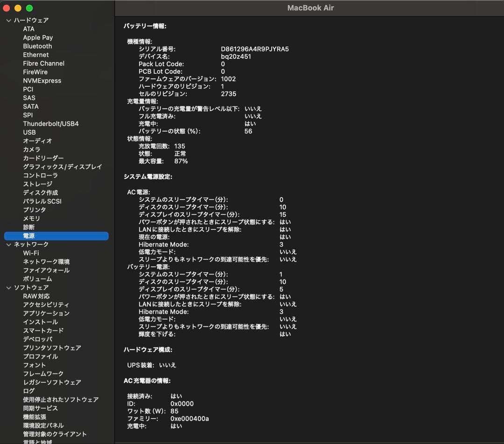
Task: Open グラフィックス/ディスプレイ in sidebar
Action: coord(63,167)
